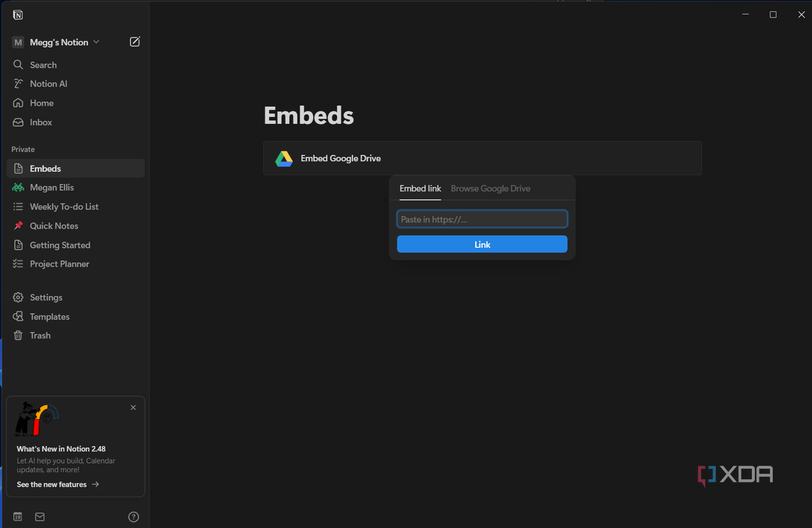The width and height of the screenshot is (812, 528).
Task: Click the What's New in Notion 2.48 heading
Action: click(x=61, y=449)
